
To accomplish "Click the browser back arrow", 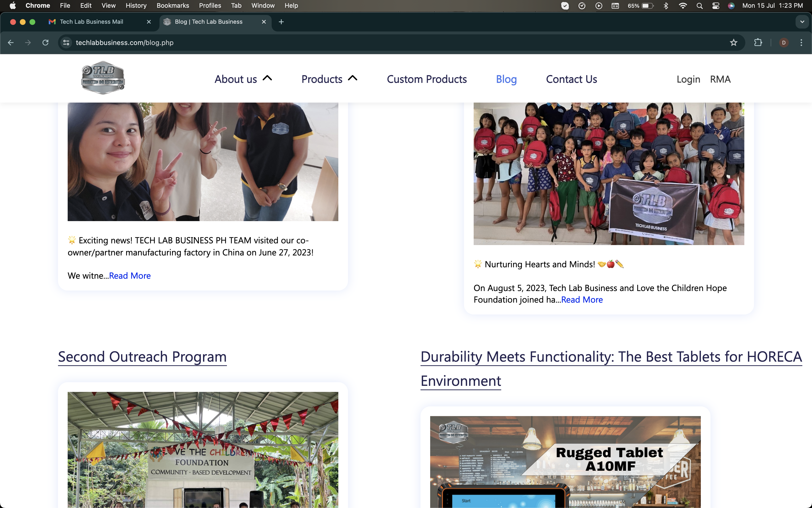I will 11,43.
